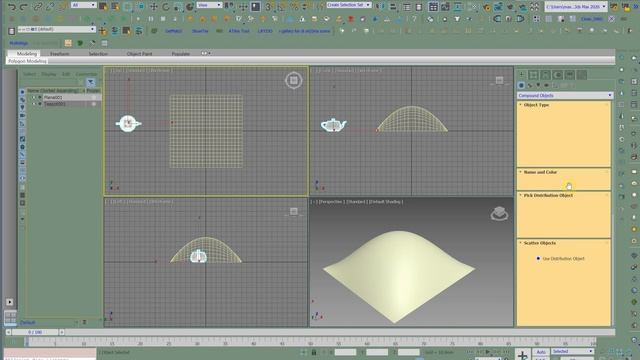Click the Create tab plus icon
This screenshot has height=360, width=640.
[522, 75]
